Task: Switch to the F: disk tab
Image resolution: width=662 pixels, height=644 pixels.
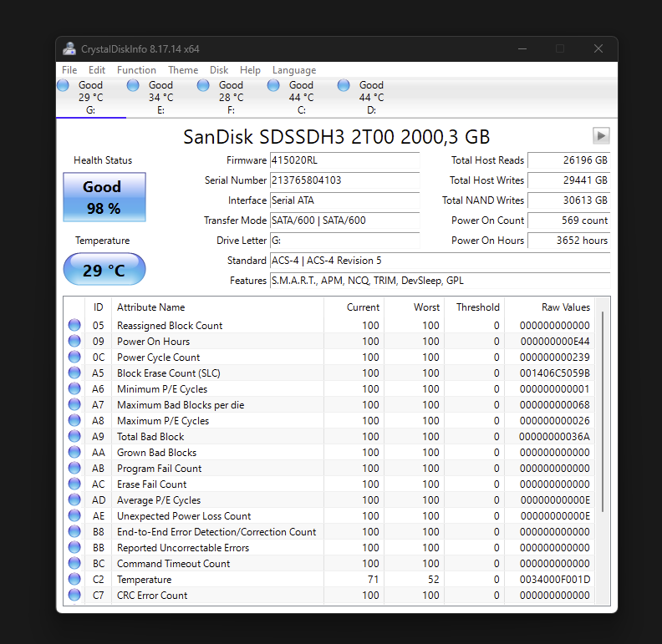Action: (x=231, y=98)
